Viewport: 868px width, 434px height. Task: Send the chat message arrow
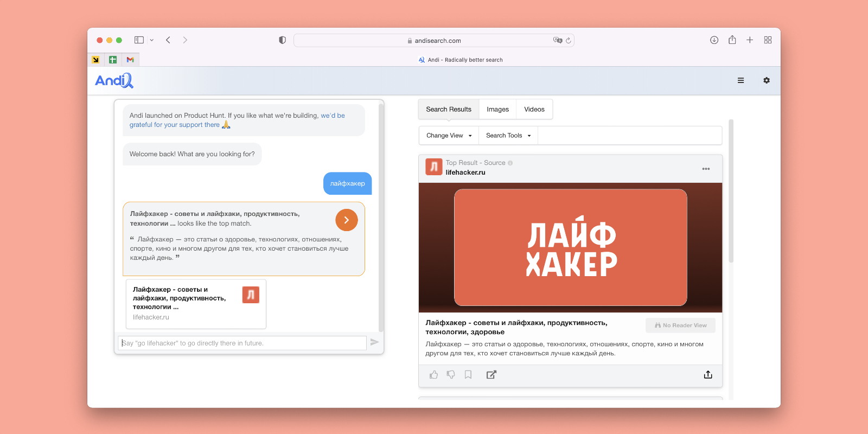(x=374, y=342)
